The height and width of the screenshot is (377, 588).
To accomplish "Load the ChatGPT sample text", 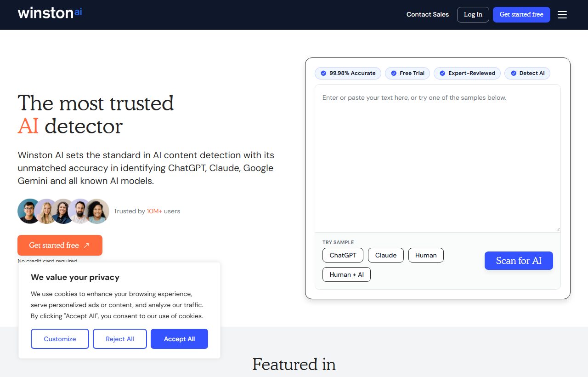I will click(343, 255).
